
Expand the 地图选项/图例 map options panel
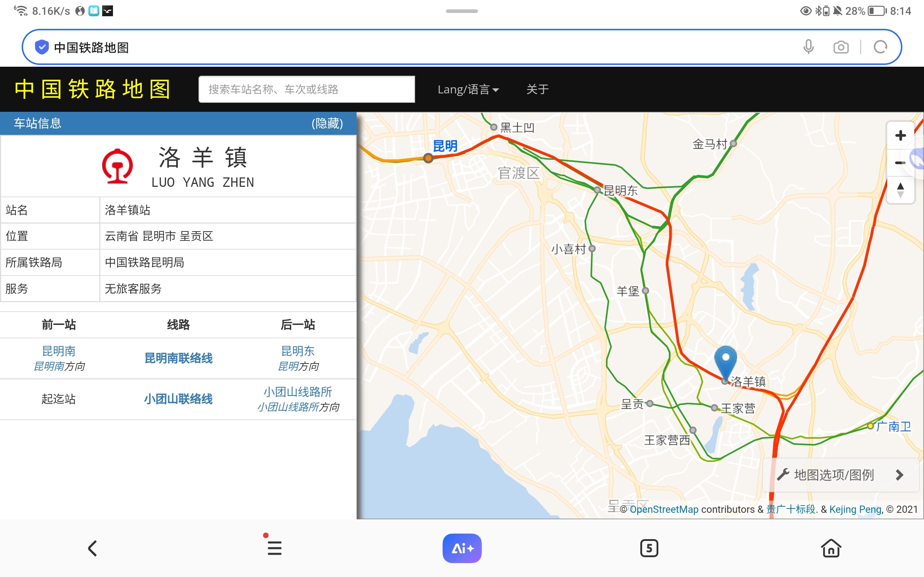[840, 475]
